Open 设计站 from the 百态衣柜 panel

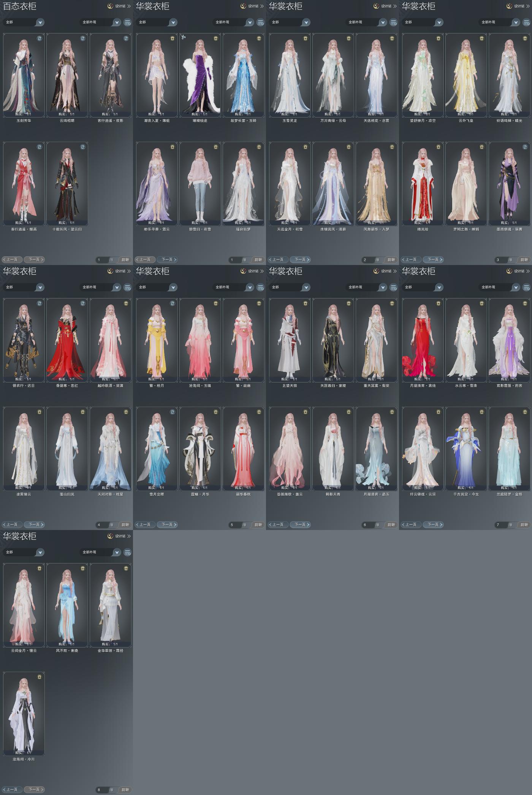tap(119, 6)
